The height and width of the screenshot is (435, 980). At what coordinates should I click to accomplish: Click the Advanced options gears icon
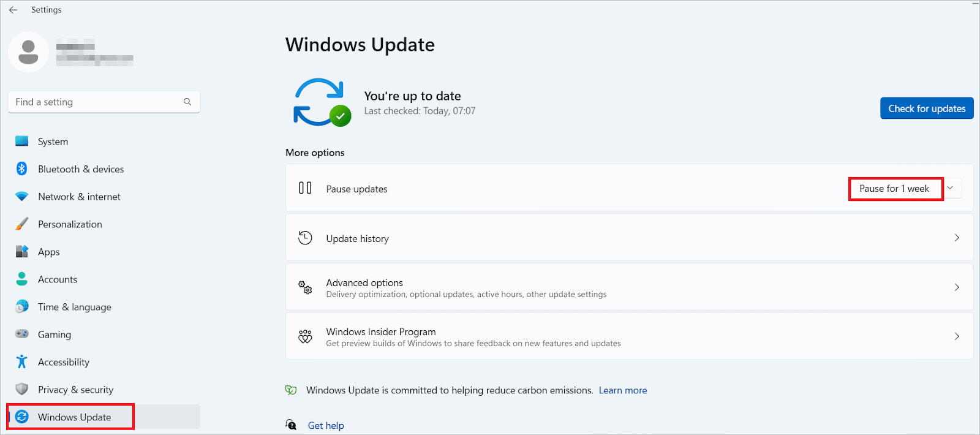click(305, 287)
